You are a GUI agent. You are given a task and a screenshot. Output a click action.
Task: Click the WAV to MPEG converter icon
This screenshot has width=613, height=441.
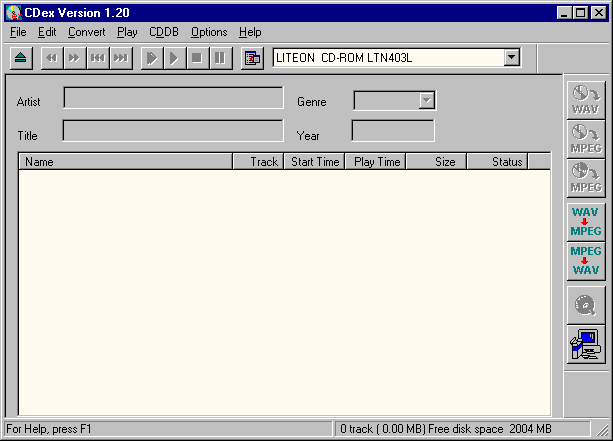pyautogui.click(x=585, y=222)
